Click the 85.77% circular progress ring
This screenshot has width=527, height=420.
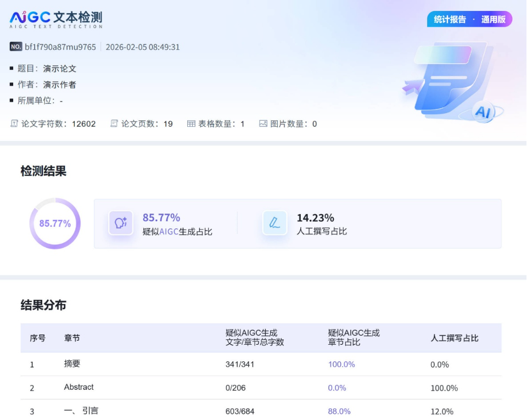[x=55, y=223]
